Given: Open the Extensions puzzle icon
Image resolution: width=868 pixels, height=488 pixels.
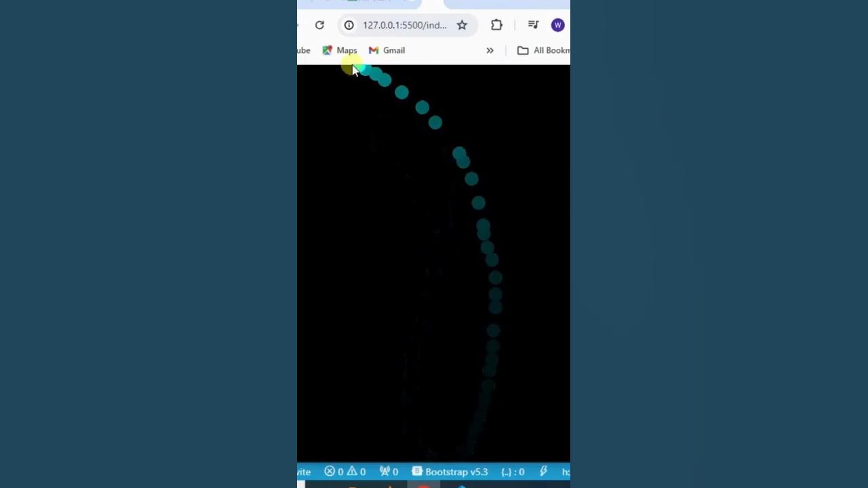Looking at the screenshot, I should click(x=496, y=25).
